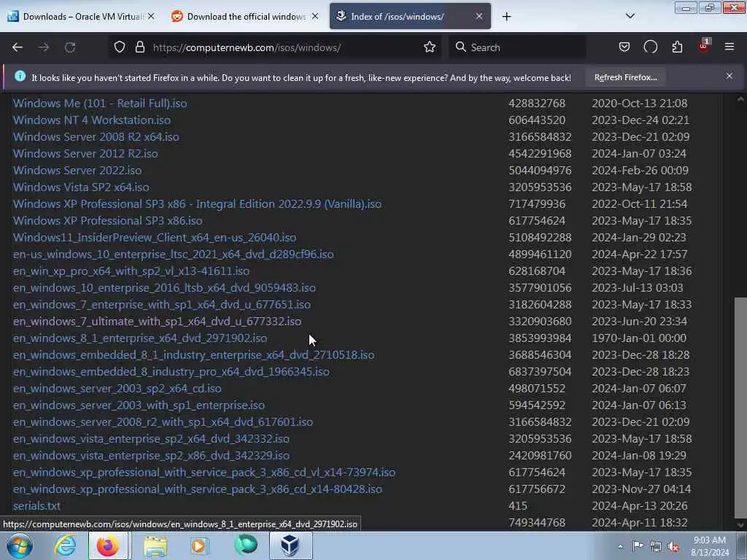
Task: Click en-us_windows_10_enterprise_ltsc_2021 iso link
Action: click(174, 254)
